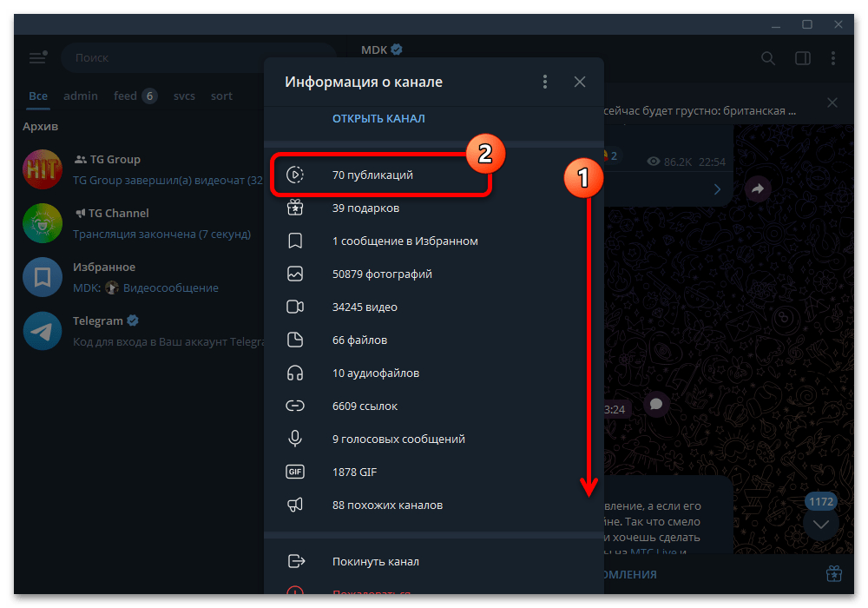Open the 34245 видео list
This screenshot has width=868, height=608.
(433, 307)
